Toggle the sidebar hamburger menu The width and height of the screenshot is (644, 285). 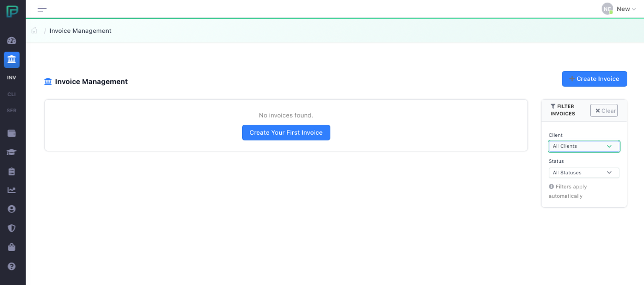[42, 9]
